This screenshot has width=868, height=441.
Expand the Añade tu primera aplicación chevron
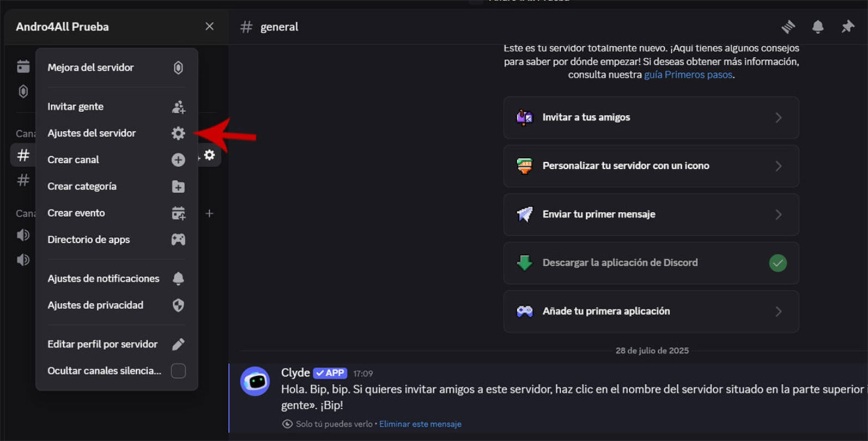point(779,311)
